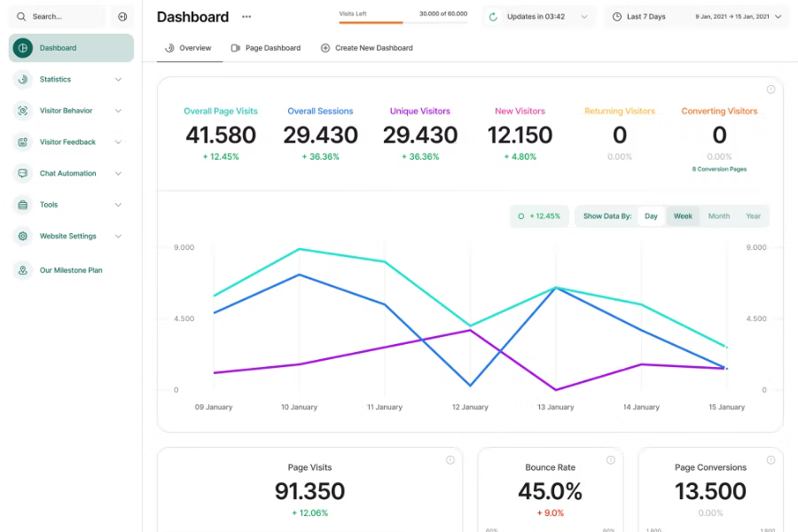
Task: Click the 8 Conversion Pages link
Action: (719, 168)
